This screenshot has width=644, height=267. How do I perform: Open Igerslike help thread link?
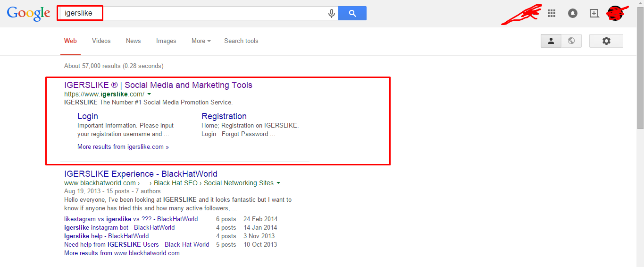pos(107,236)
